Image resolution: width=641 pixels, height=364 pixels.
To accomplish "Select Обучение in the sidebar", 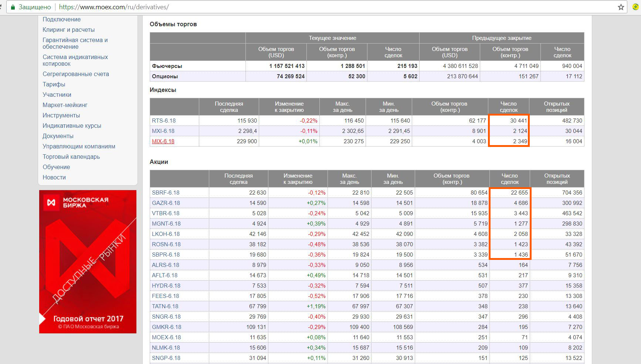I will coord(56,167).
